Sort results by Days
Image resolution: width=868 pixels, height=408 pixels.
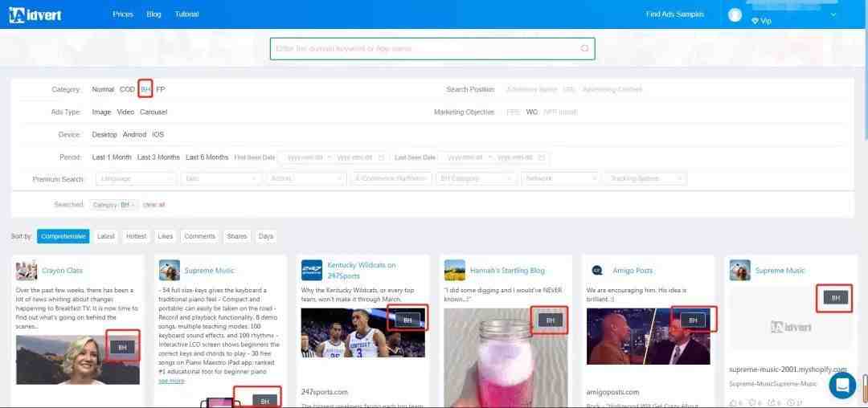266,236
